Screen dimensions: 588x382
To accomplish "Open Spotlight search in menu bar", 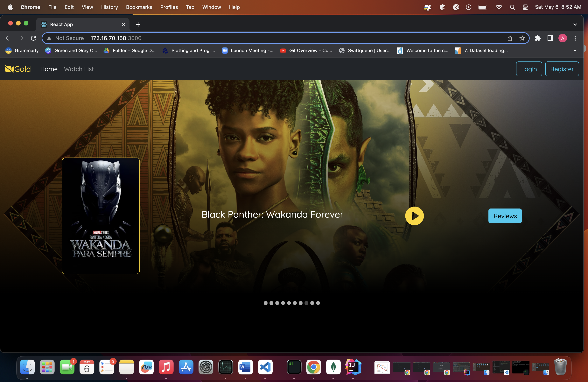I will click(512, 7).
